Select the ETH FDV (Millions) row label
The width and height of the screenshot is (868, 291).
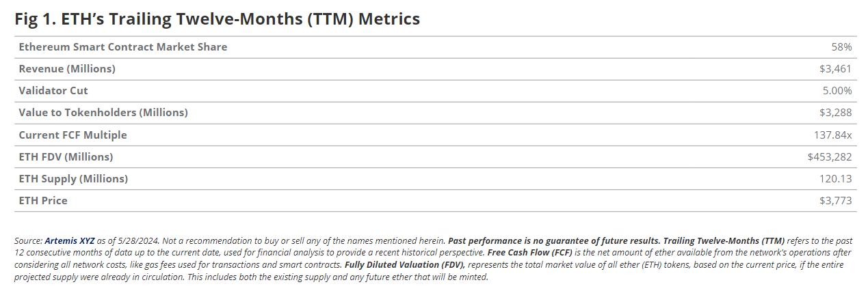[x=66, y=156]
